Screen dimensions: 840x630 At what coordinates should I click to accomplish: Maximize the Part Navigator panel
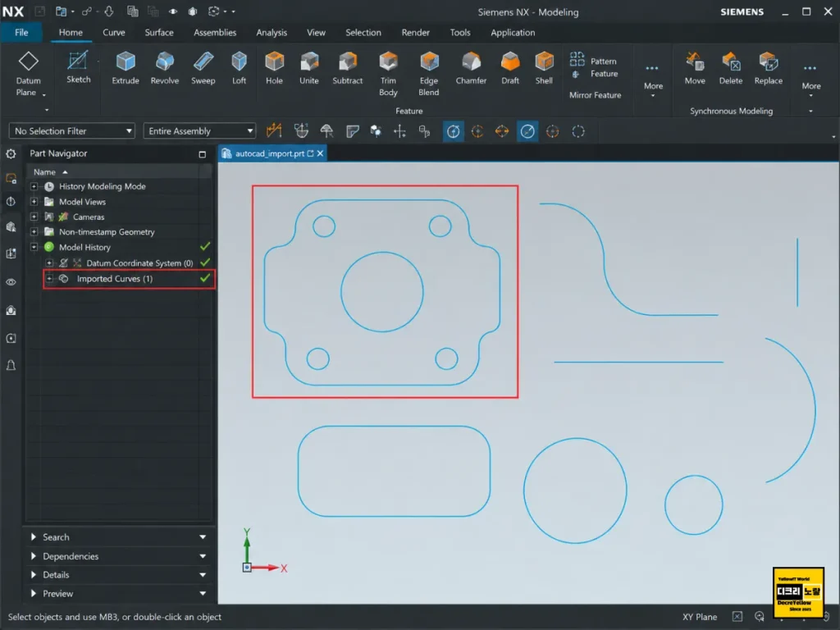pyautogui.click(x=202, y=154)
